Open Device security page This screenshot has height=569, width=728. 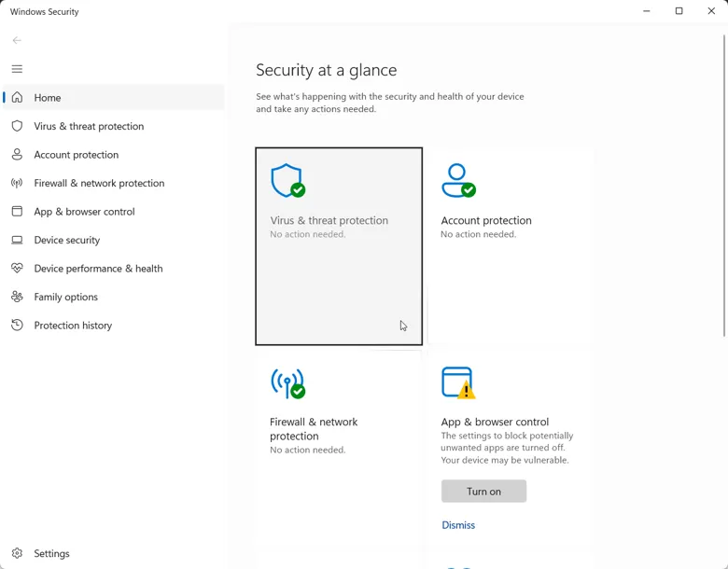click(x=113, y=240)
